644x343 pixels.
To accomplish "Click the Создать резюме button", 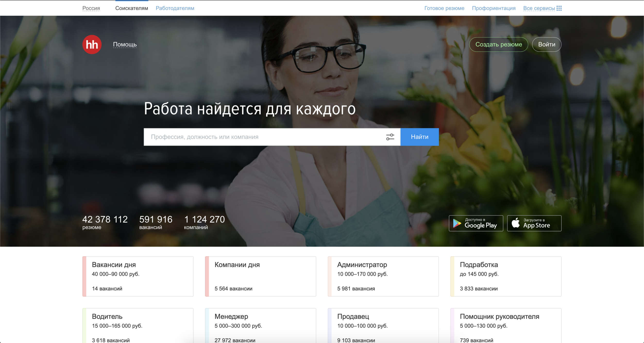I will 498,44.
